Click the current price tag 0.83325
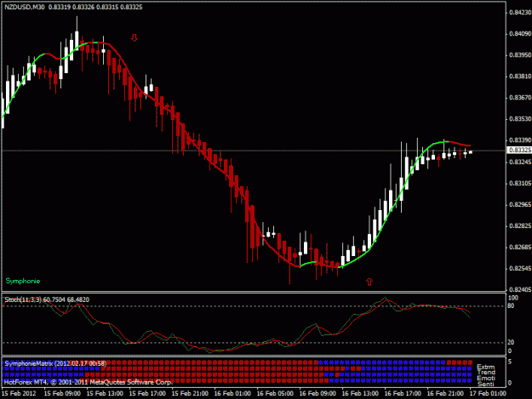 tap(519, 150)
